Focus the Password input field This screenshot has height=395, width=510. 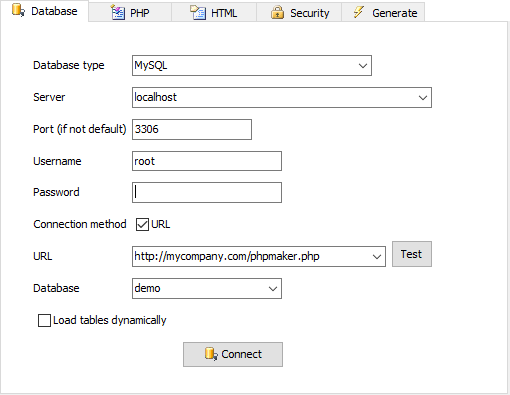(x=207, y=192)
